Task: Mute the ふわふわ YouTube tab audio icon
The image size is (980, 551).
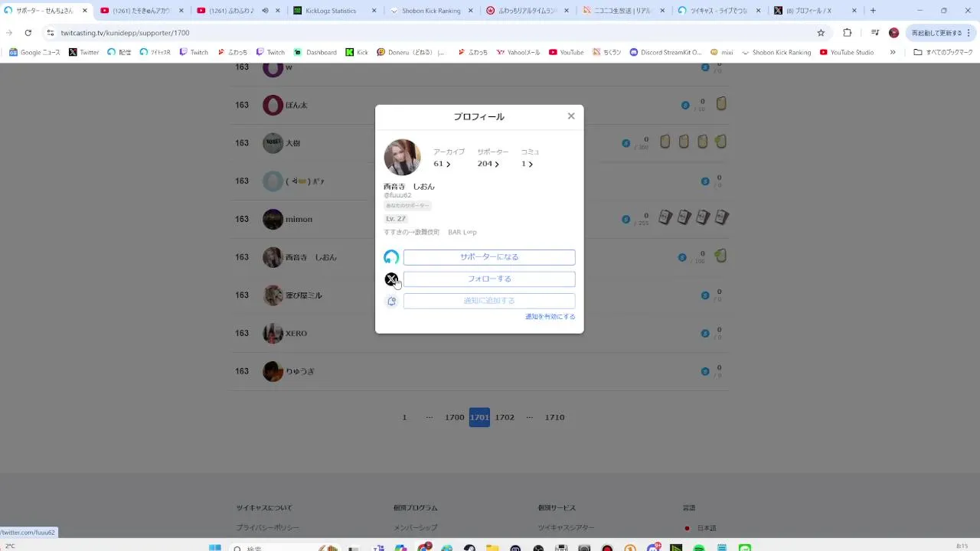Action: [x=264, y=11]
